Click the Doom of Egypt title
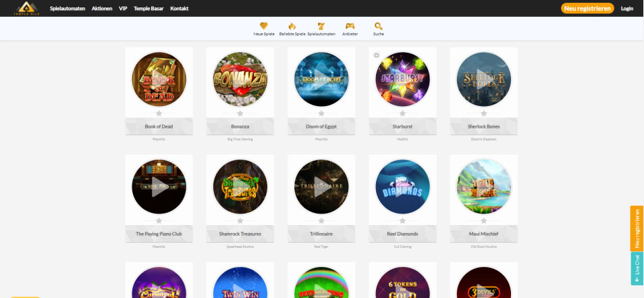Image resolution: width=644 pixels, height=298 pixels. point(321,126)
